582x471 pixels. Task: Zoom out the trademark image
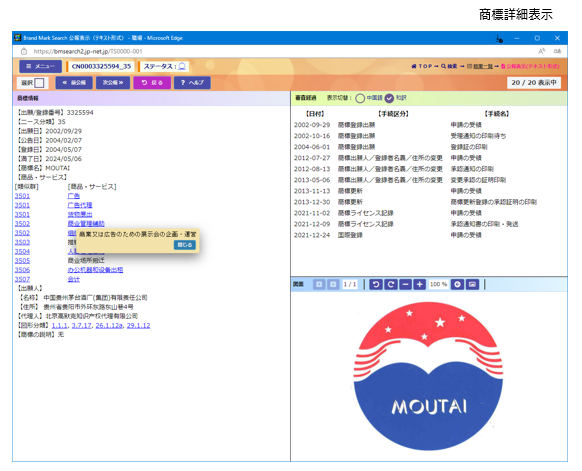click(x=406, y=285)
